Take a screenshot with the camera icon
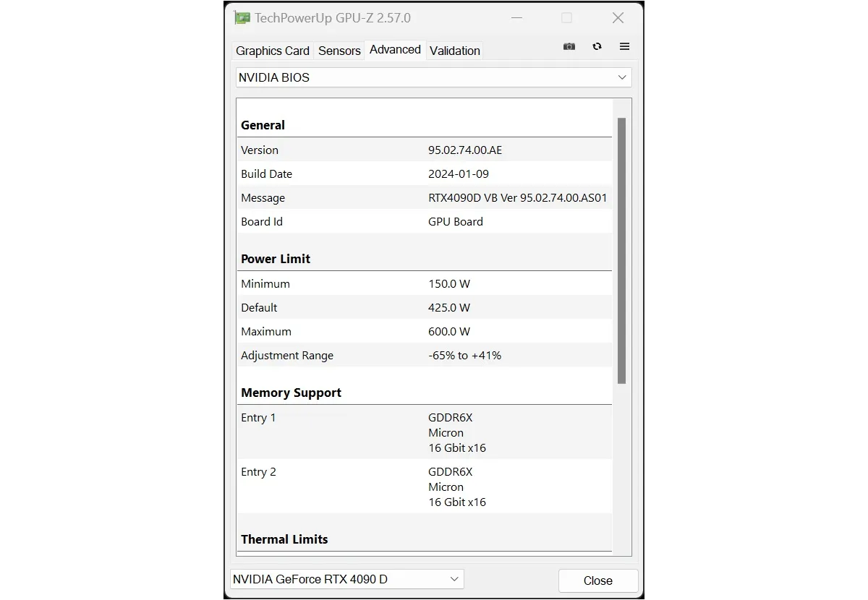This screenshot has width=868, height=600. (569, 46)
